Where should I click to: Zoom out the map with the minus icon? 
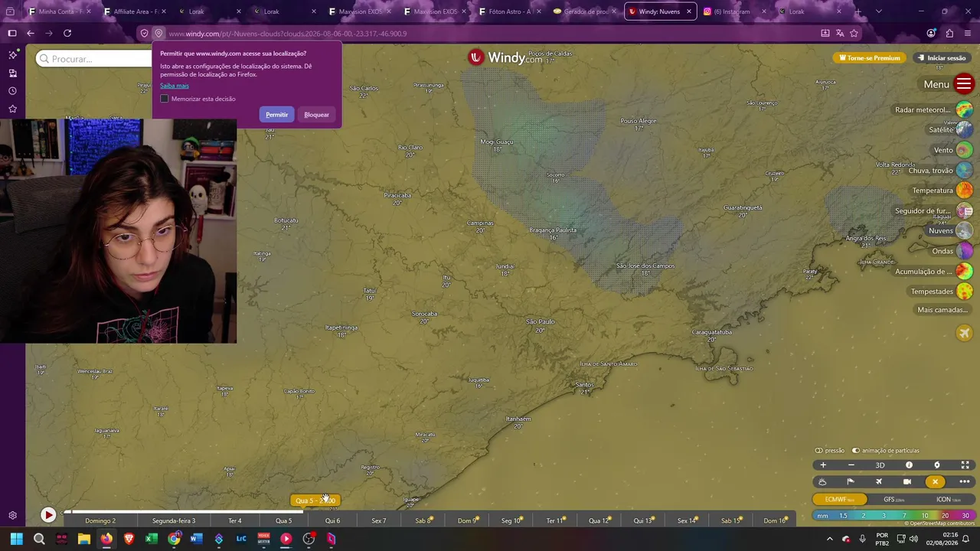tap(851, 465)
